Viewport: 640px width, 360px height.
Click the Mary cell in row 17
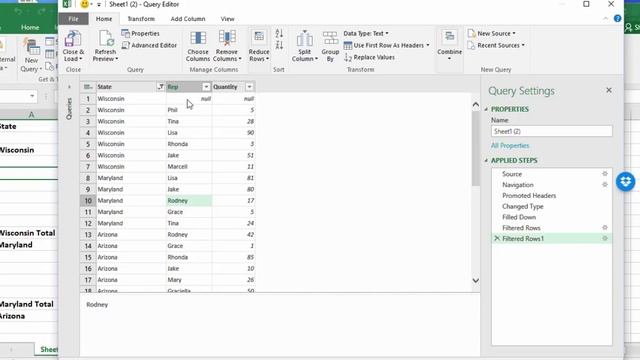pyautogui.click(x=189, y=280)
